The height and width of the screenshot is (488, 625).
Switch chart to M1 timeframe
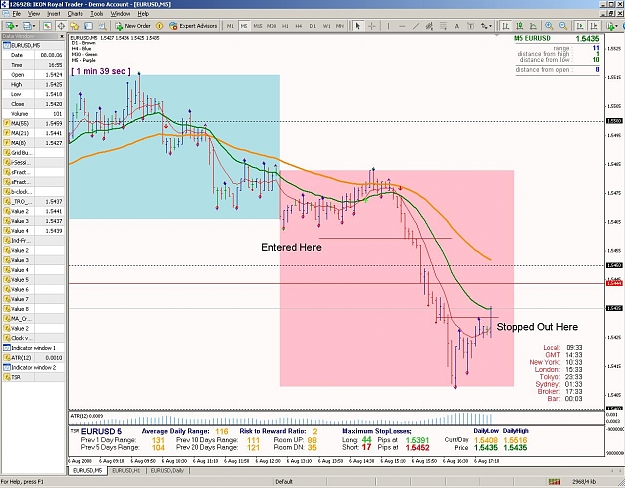[x=230, y=26]
